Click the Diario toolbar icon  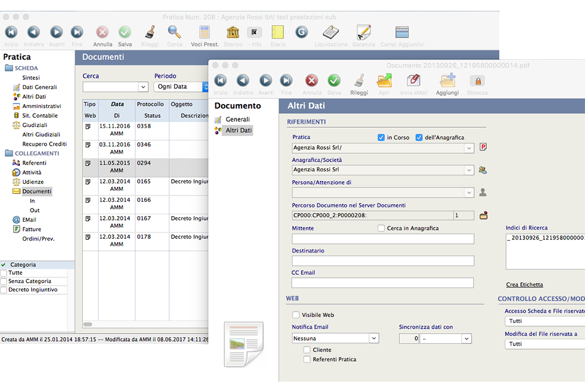pyautogui.click(x=278, y=31)
